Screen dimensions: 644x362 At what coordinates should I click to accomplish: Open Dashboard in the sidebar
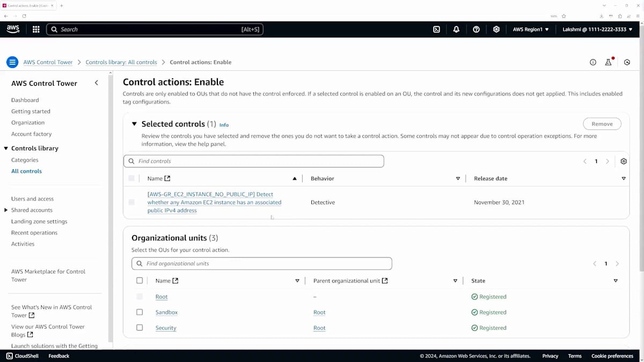click(x=25, y=100)
